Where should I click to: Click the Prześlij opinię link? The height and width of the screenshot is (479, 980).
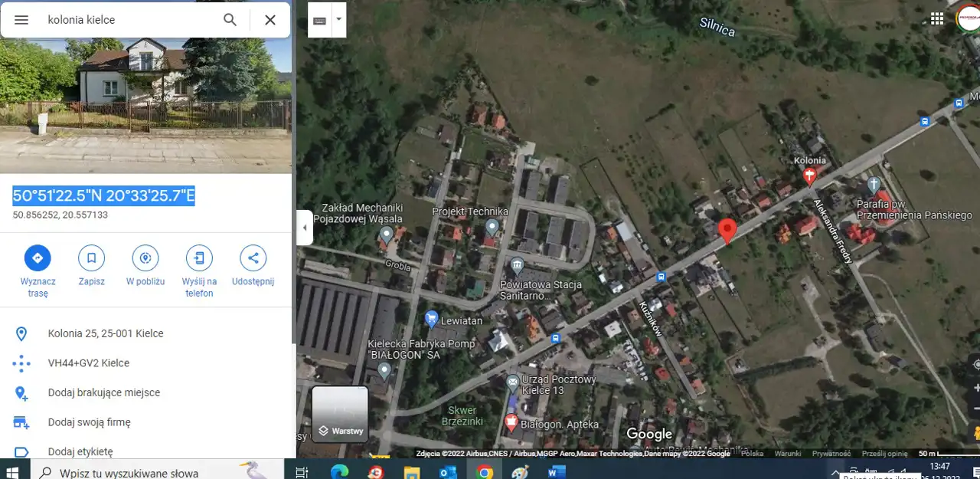pyautogui.click(x=884, y=454)
